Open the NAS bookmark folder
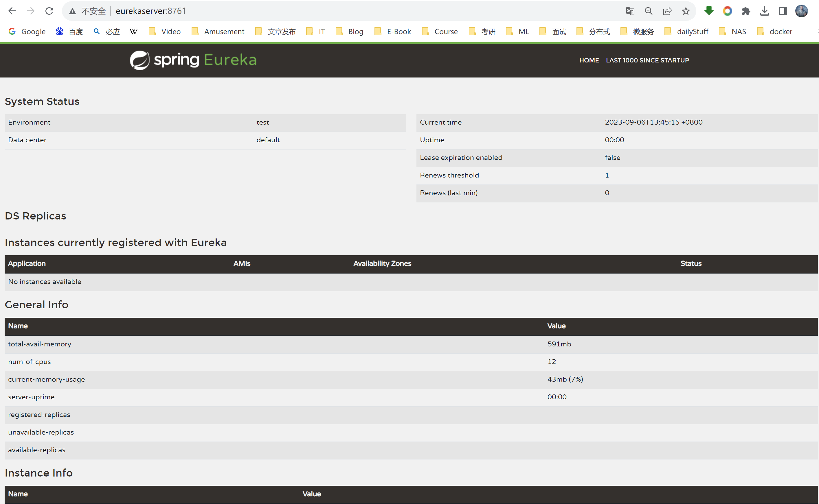 732,31
